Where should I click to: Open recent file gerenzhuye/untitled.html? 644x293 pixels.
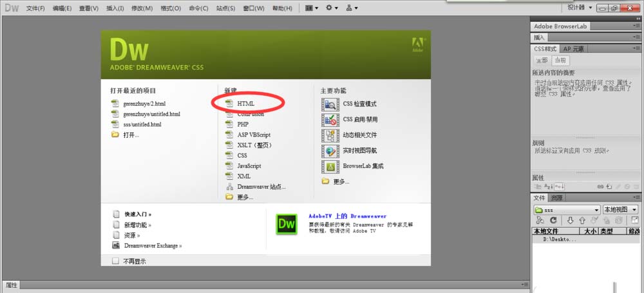tap(151, 114)
